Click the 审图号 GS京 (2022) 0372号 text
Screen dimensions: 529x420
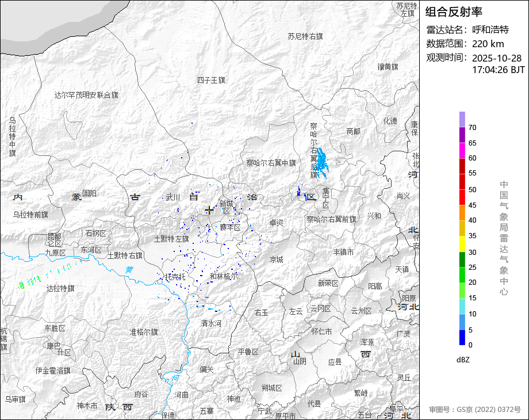(475, 410)
